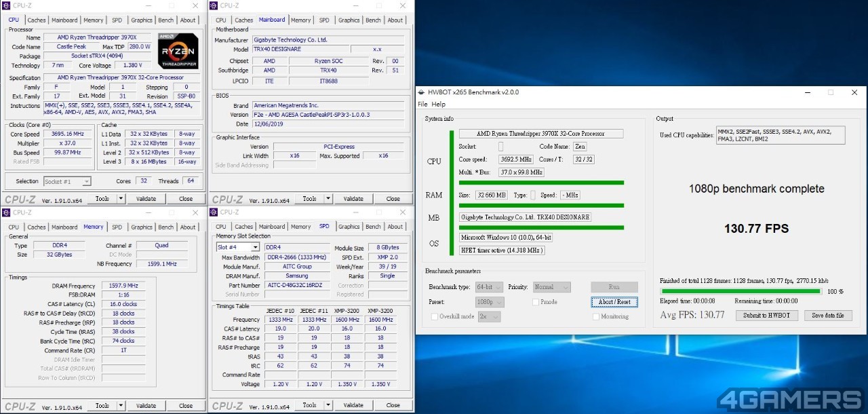
Task: Click Tools button in the Memory window
Action: pos(102,406)
